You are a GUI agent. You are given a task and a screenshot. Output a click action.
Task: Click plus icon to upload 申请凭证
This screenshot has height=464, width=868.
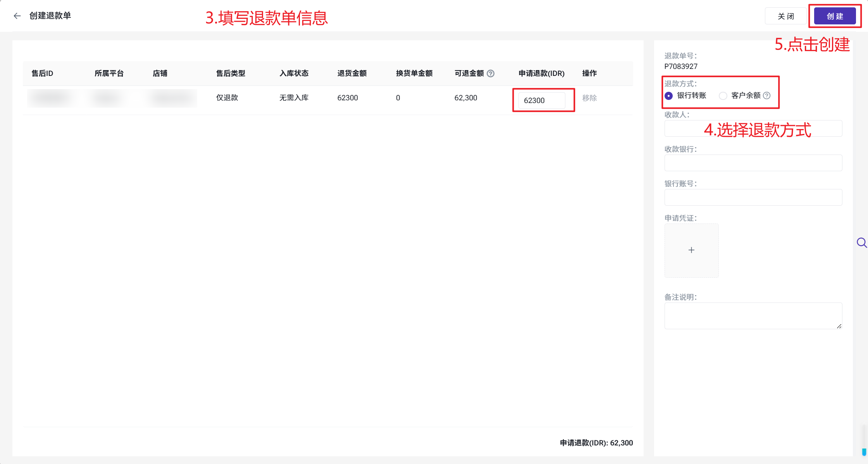pos(691,250)
